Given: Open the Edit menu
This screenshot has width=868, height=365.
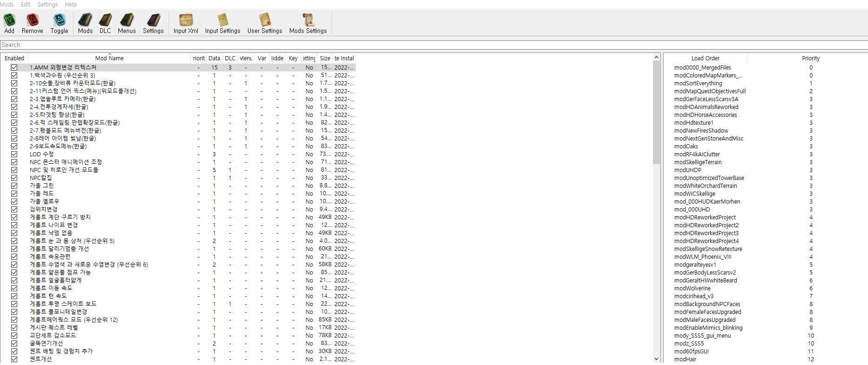Looking at the screenshot, I should (26, 4).
